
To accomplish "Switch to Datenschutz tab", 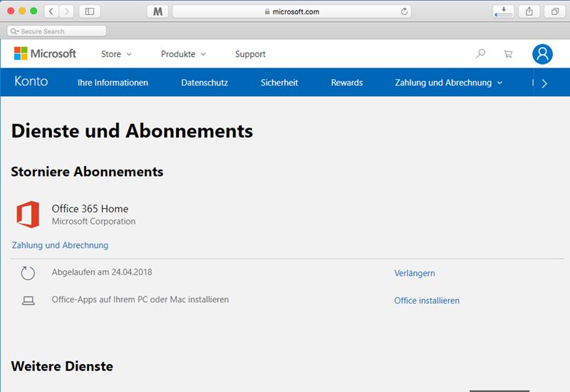I will tap(204, 83).
